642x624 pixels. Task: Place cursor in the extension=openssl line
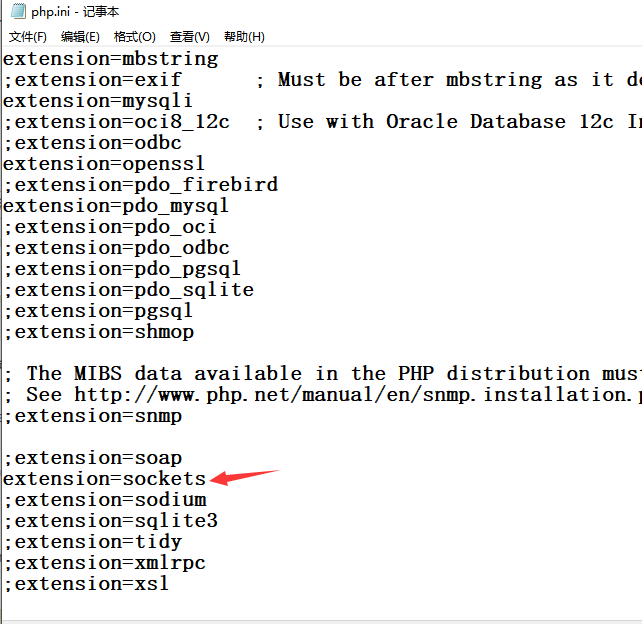[x=104, y=164]
